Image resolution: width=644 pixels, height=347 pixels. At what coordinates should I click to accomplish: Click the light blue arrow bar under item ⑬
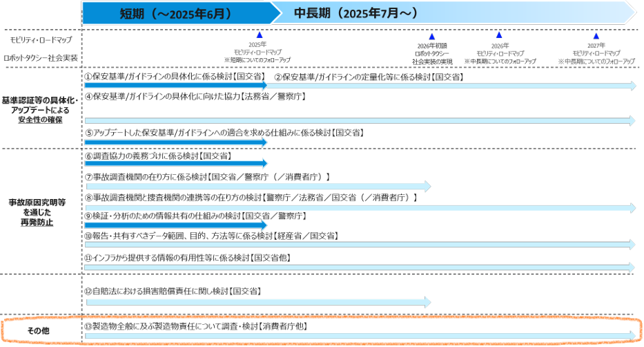pos(360,336)
